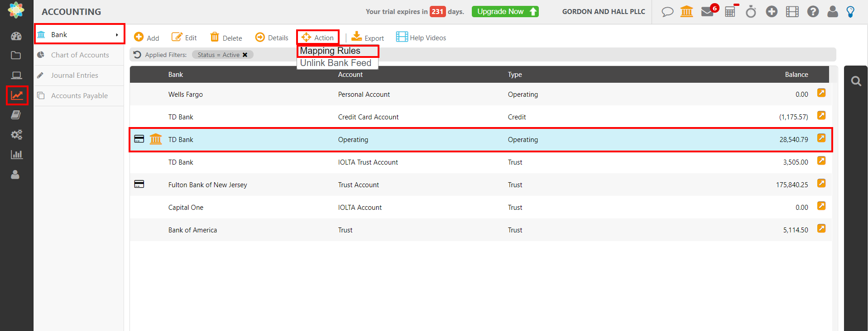Open the question mark help icon
Image resolution: width=868 pixels, height=331 pixels.
(813, 11)
